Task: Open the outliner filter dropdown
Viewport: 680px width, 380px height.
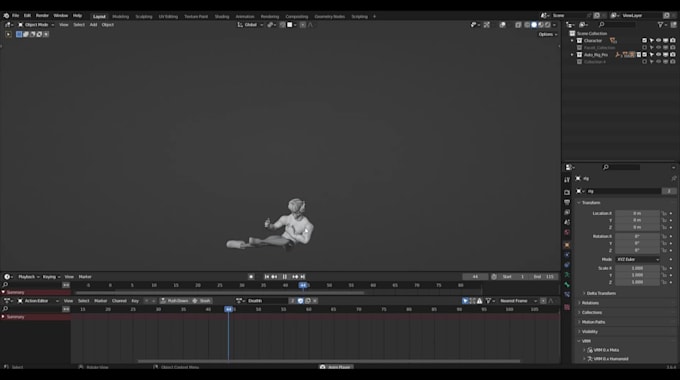Action: click(662, 25)
